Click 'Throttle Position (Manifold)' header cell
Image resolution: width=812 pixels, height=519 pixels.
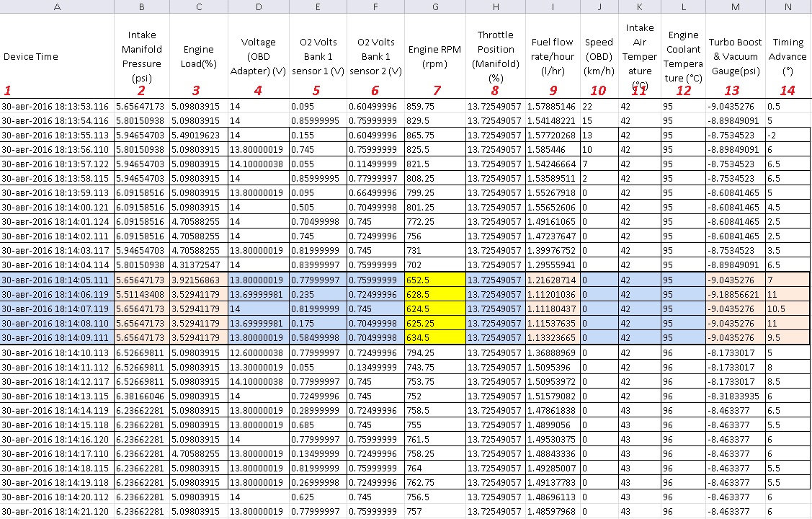coord(496,56)
